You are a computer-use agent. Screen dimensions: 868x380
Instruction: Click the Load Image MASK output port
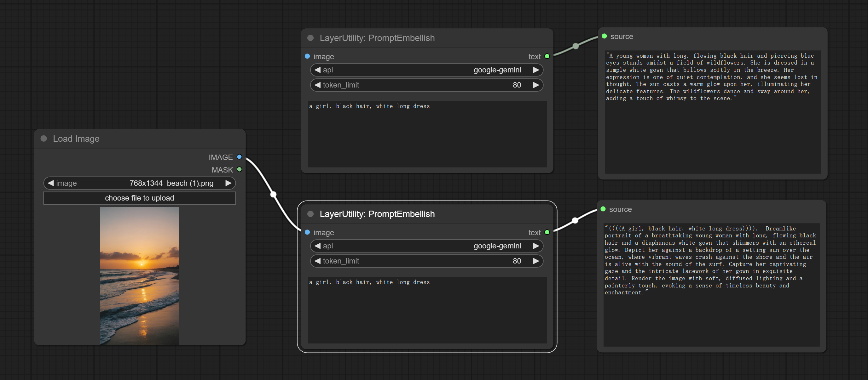tap(239, 169)
